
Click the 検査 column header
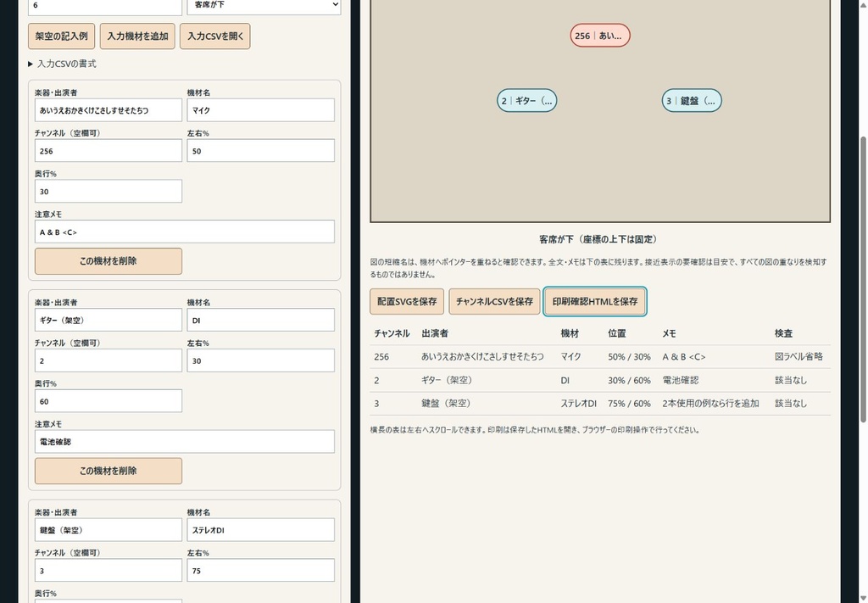pos(783,333)
